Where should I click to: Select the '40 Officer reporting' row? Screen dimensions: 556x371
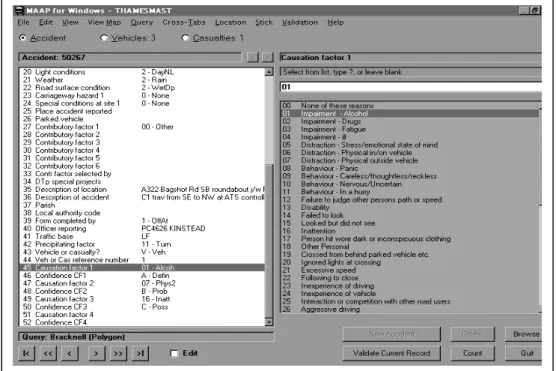click(x=142, y=228)
